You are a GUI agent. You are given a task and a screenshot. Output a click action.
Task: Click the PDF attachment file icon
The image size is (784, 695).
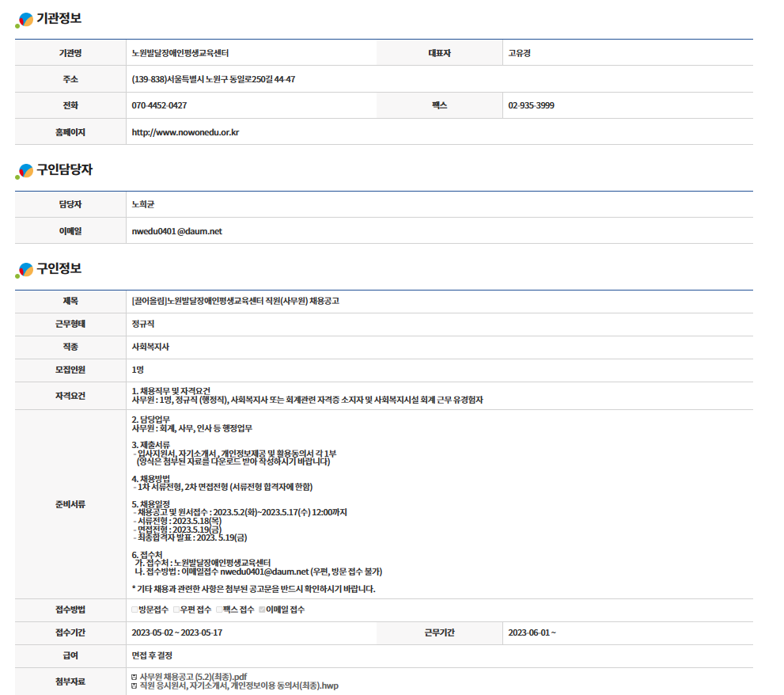click(134, 677)
